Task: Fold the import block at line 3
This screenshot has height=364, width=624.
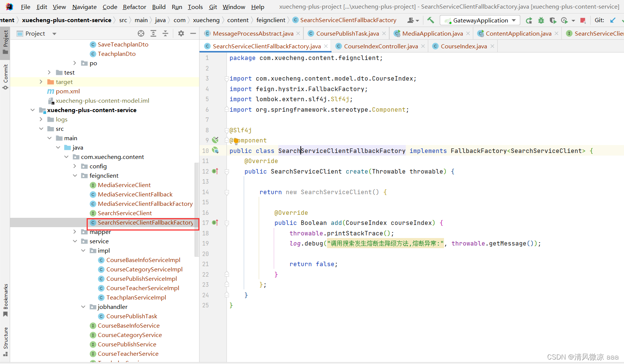Action: click(226, 79)
